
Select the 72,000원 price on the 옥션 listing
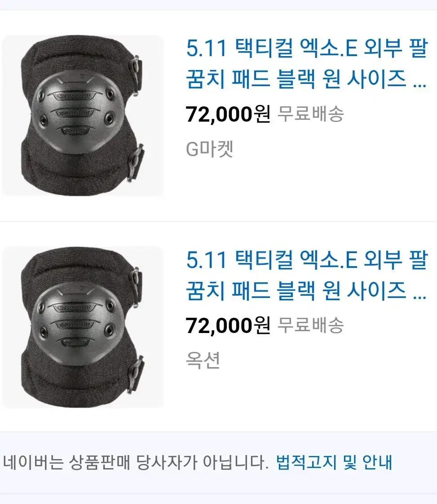coord(228,325)
